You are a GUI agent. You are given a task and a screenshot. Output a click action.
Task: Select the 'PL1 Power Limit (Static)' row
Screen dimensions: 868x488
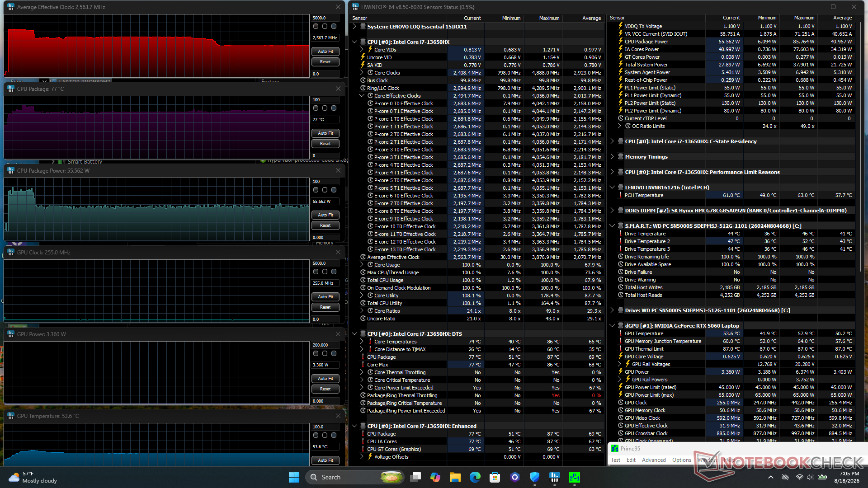coord(731,88)
